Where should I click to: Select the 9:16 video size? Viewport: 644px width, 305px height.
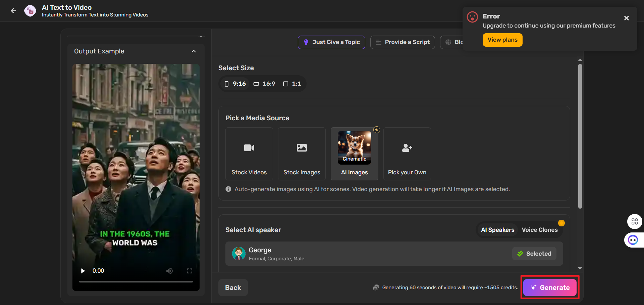coord(235,84)
